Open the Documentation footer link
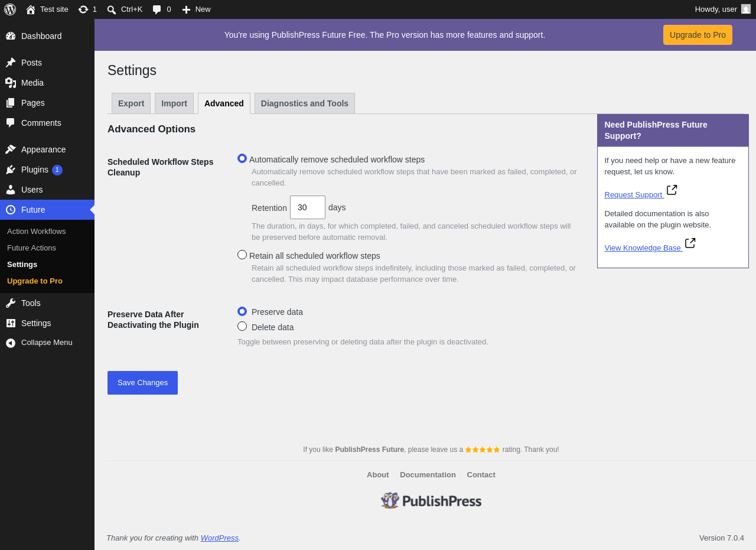 click(428, 474)
